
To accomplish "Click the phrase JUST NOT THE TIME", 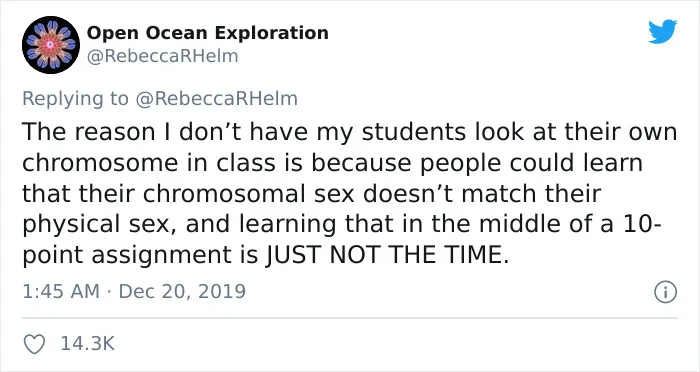I will 387,255.
